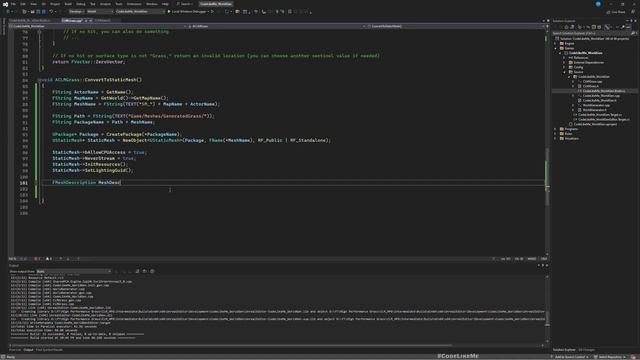640x360 pixels.
Task: Click the Save icon in main toolbar
Action: tap(38, 12)
